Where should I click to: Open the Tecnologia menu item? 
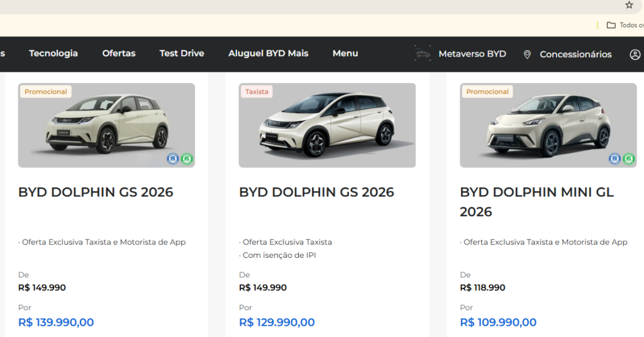(53, 53)
